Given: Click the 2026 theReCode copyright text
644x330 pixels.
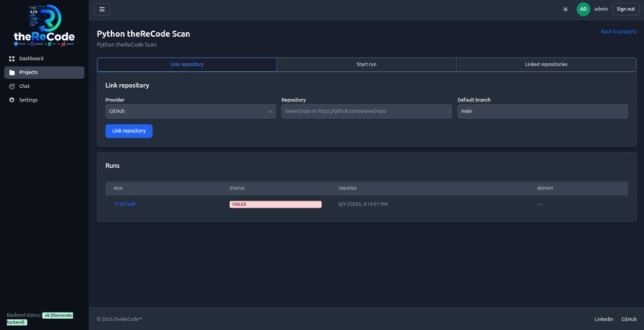Looking at the screenshot, I should point(120,320).
